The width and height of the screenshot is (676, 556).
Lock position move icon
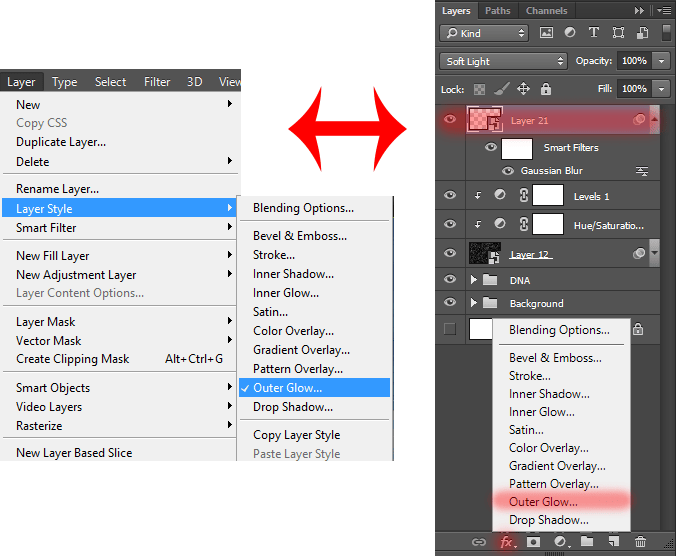point(523,89)
